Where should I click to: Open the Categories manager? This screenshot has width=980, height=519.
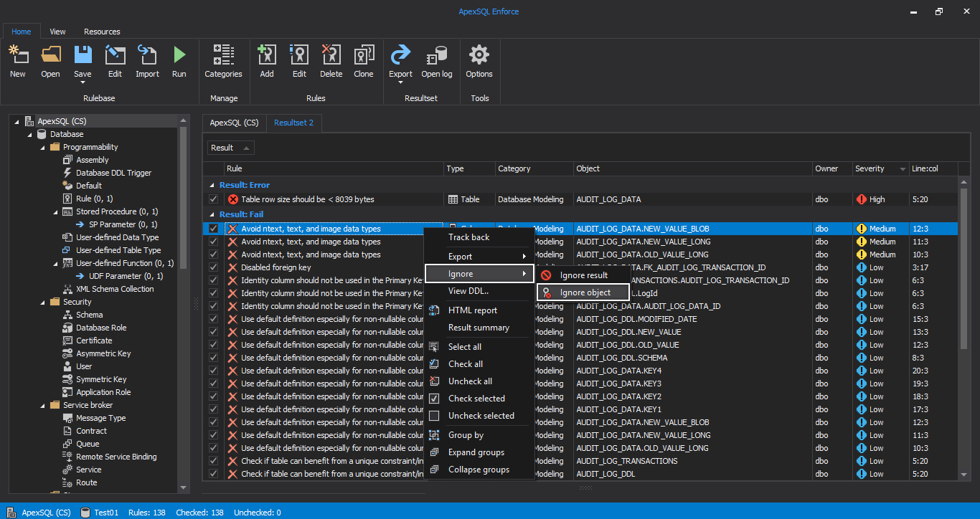[x=223, y=56]
